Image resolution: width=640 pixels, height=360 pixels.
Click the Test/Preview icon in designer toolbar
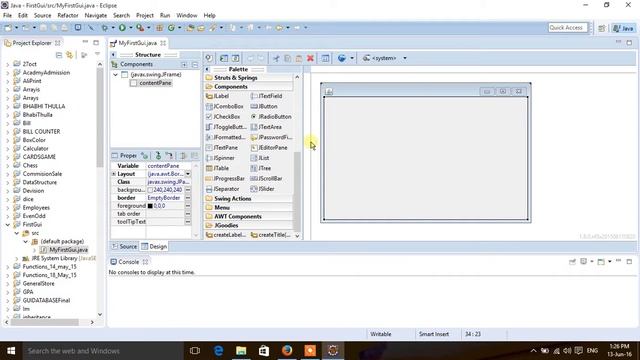[325, 58]
